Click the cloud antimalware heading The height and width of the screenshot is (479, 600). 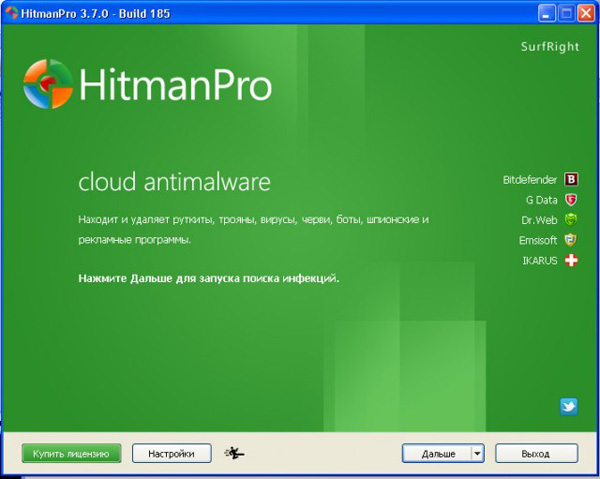click(x=174, y=183)
